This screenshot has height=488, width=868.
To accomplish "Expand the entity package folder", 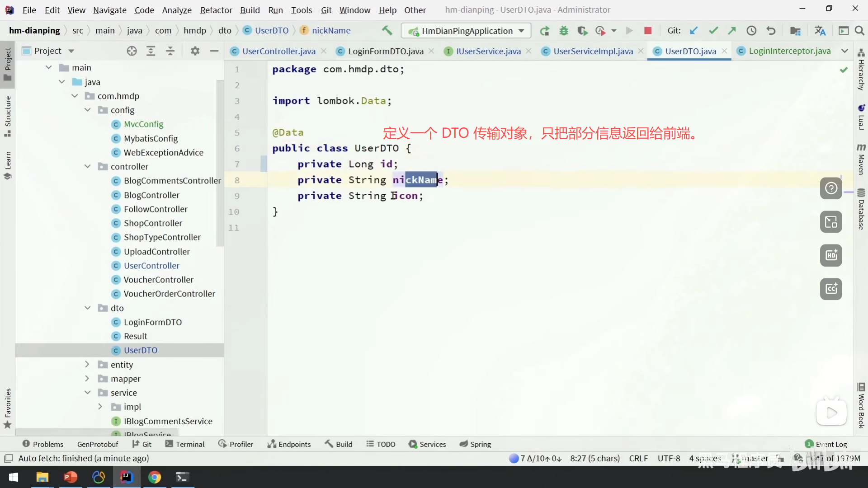I will (87, 364).
